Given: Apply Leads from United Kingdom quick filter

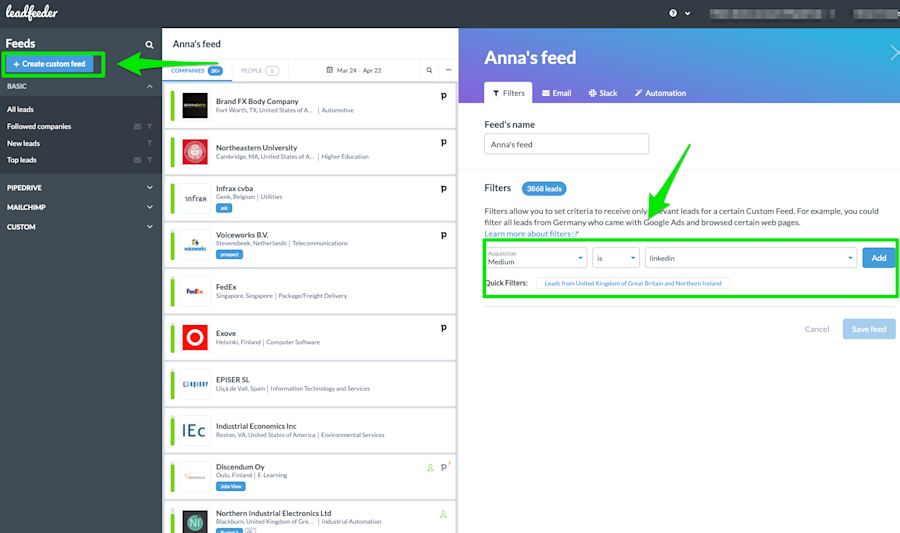Looking at the screenshot, I should tap(633, 283).
